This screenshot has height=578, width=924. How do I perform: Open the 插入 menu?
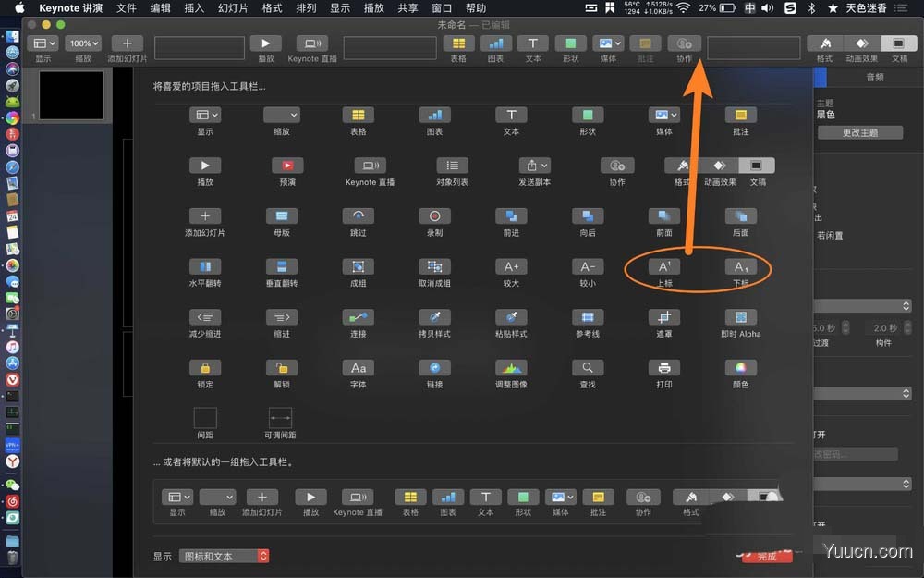coord(194,7)
